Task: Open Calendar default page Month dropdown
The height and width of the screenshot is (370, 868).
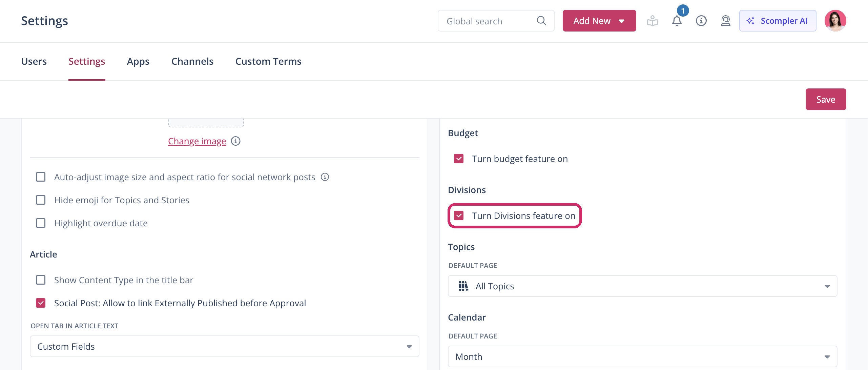Action: tap(643, 356)
